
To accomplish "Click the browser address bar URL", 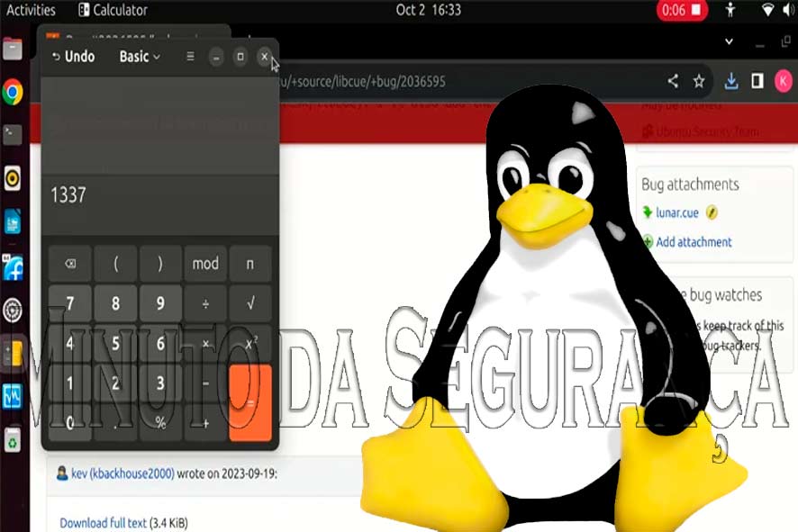I will (362, 81).
